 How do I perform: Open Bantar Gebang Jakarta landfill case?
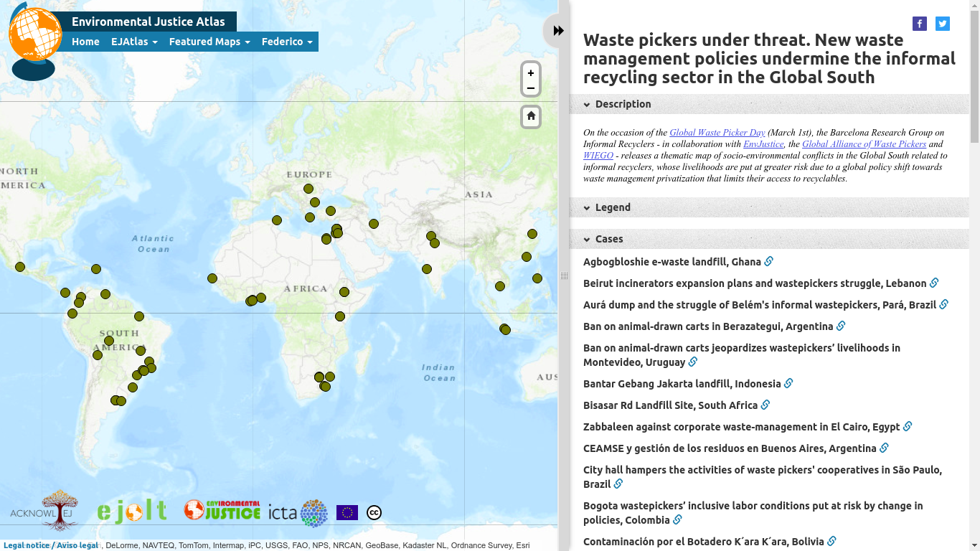coord(682,384)
